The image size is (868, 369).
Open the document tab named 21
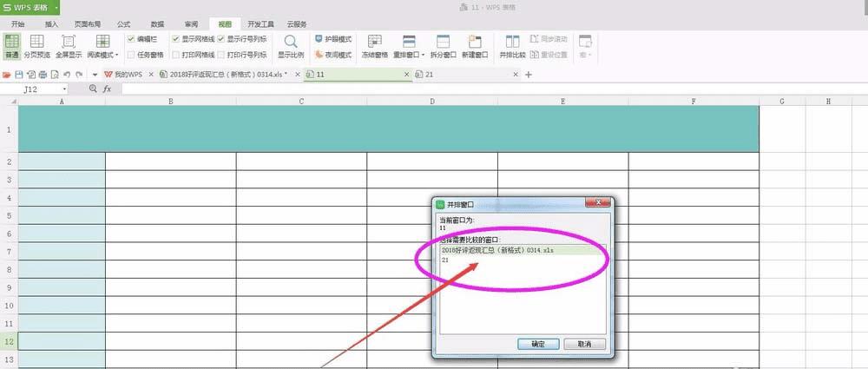[429, 75]
